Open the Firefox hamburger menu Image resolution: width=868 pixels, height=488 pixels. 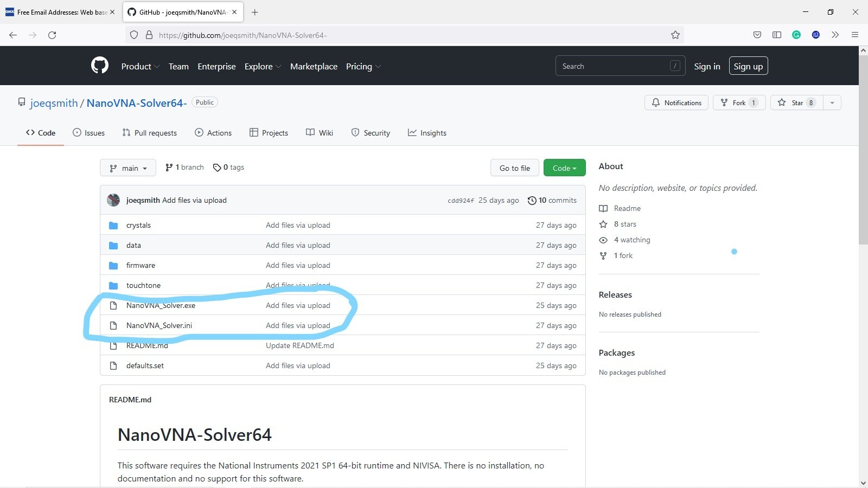tap(855, 35)
